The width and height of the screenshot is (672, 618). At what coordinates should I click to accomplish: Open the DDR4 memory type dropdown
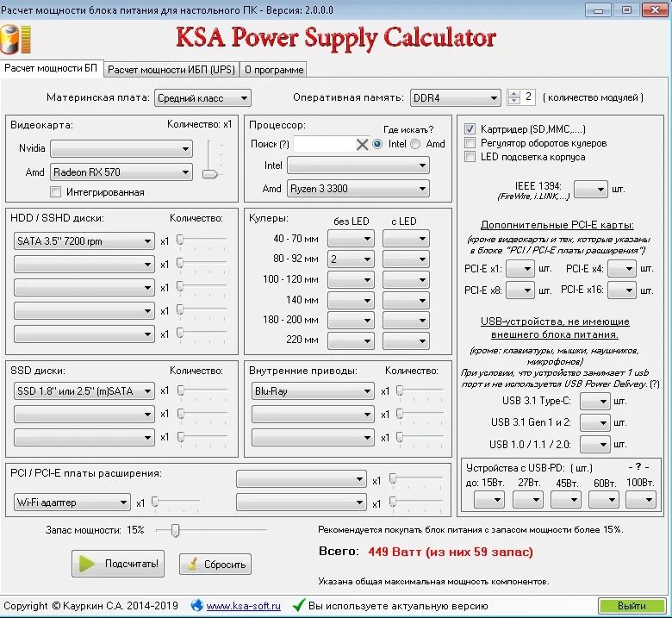point(455,98)
